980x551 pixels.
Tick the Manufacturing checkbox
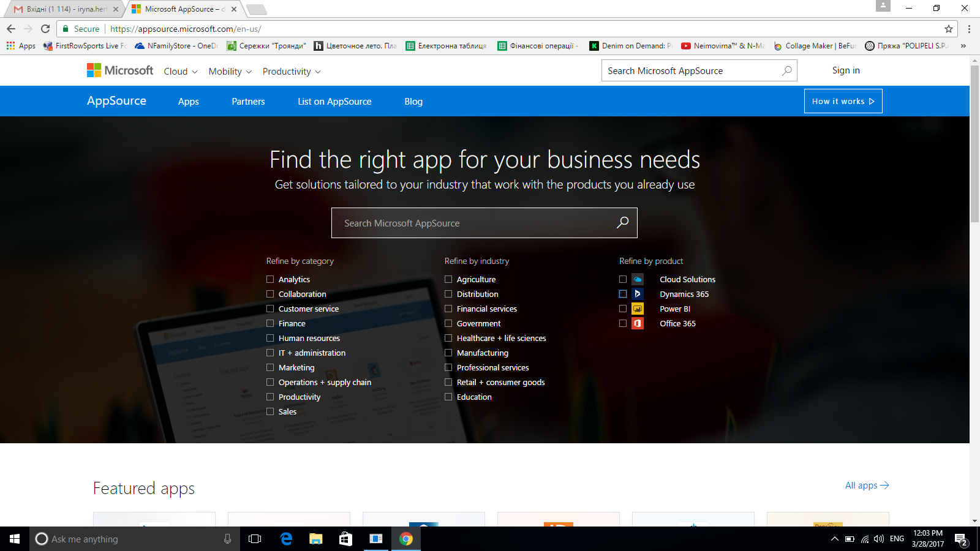click(x=448, y=353)
